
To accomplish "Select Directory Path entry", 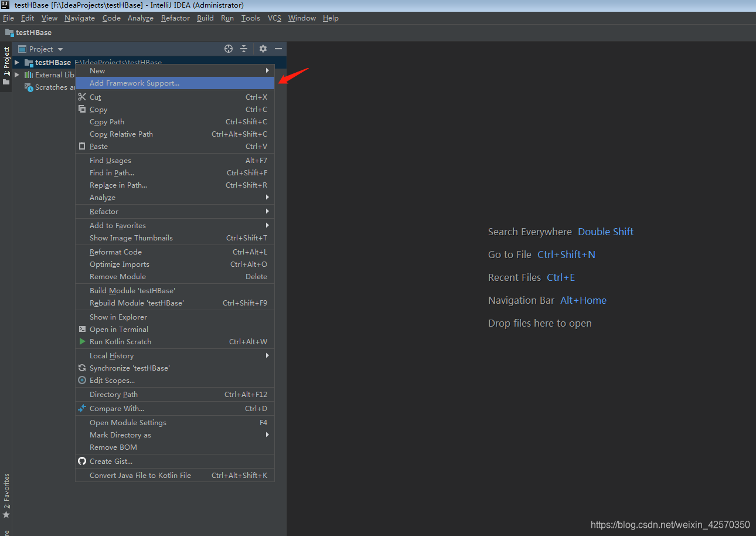I will [175, 394].
